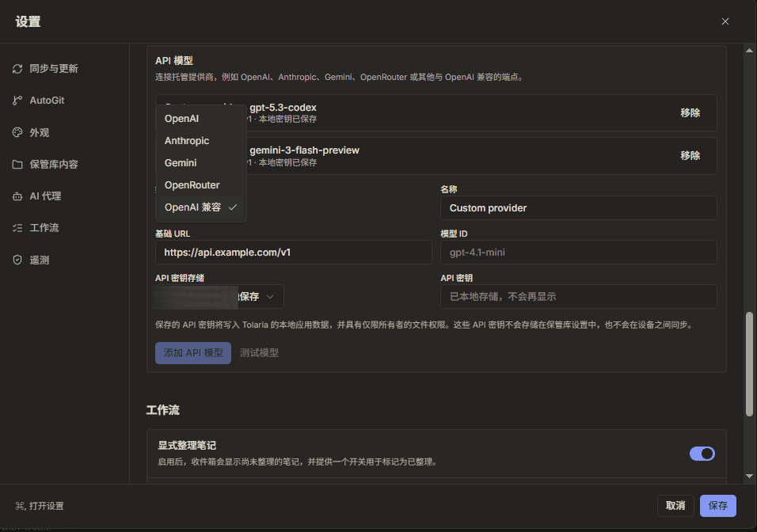Toggle 显式整理笔记 switch off

point(702,454)
